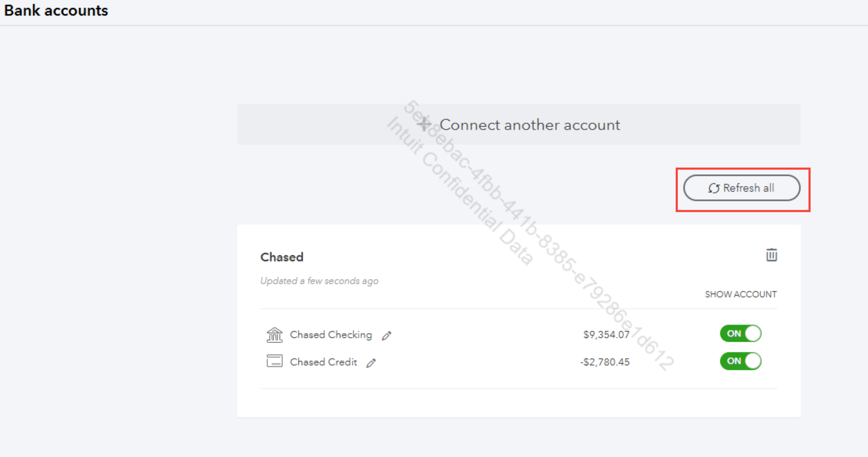
Task: Click the bank building icon for Chased Checking
Action: point(275,335)
